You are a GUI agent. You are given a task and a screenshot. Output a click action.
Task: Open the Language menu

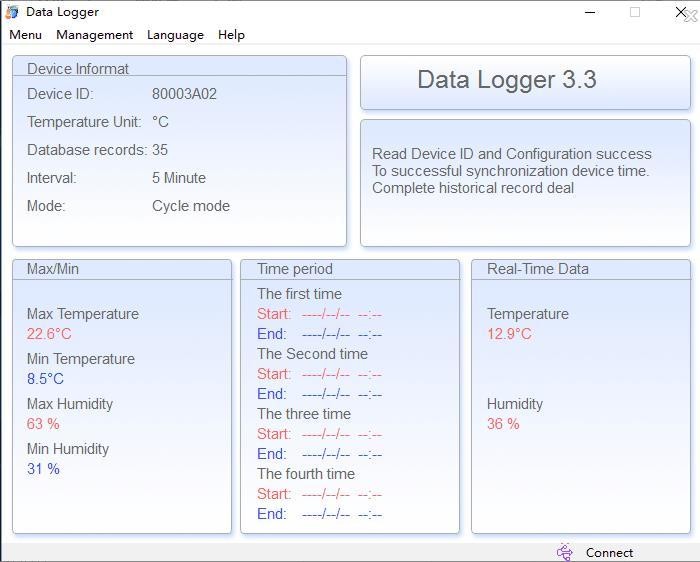(x=175, y=34)
